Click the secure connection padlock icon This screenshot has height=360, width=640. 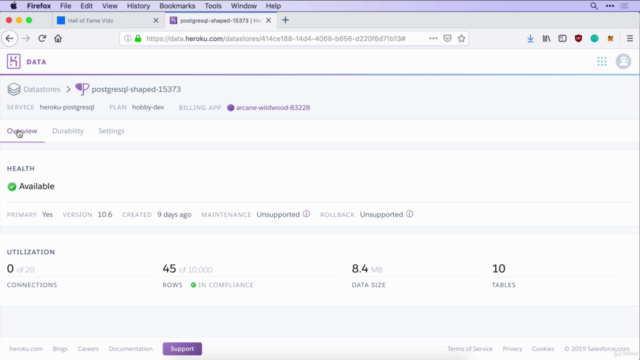point(138,38)
